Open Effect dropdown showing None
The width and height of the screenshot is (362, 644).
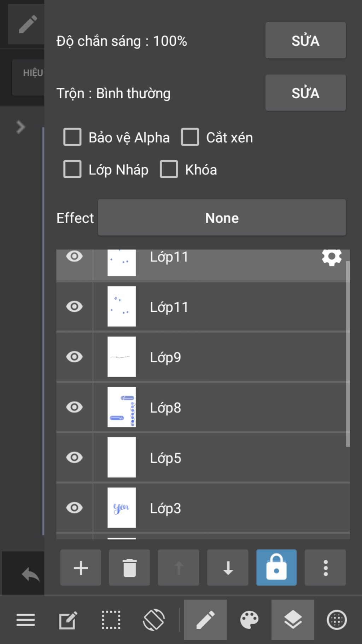pyautogui.click(x=222, y=218)
